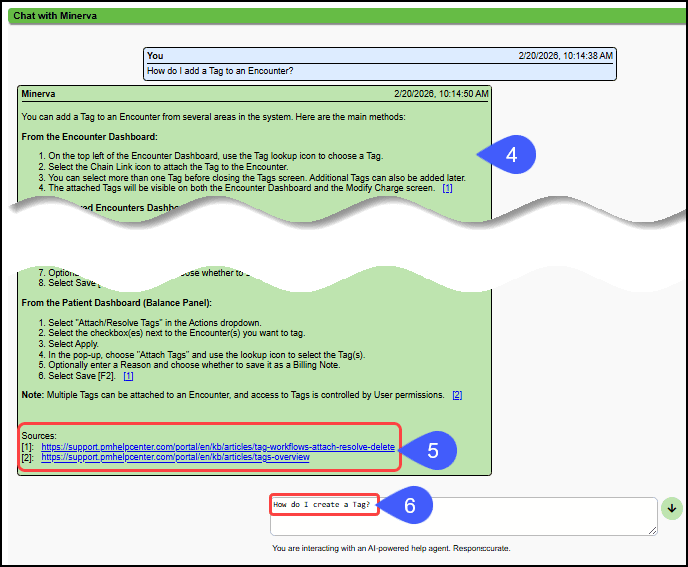The height and width of the screenshot is (567, 688).
Task: Click the 'You' sender name header
Action: tap(155, 56)
